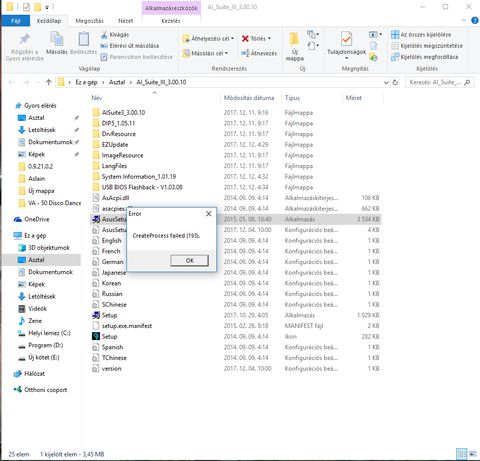Click the Átnevezés rename icon

(x=245, y=53)
